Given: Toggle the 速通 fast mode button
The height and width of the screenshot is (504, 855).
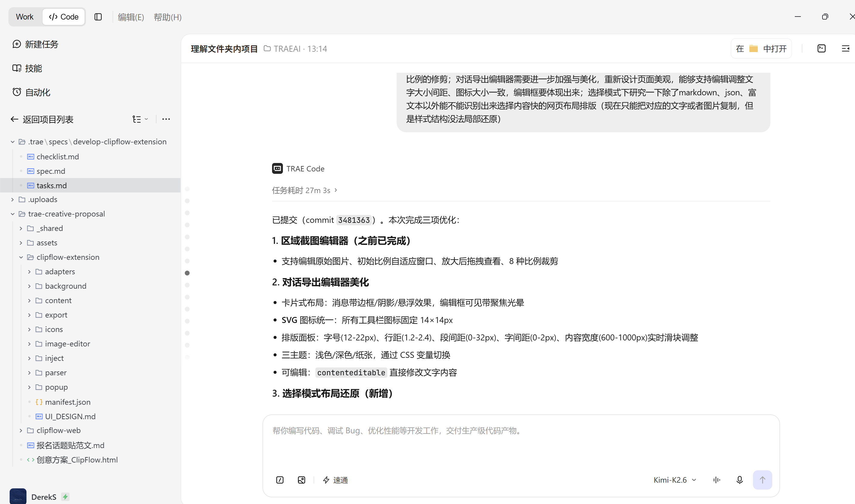Looking at the screenshot, I should click(x=335, y=480).
